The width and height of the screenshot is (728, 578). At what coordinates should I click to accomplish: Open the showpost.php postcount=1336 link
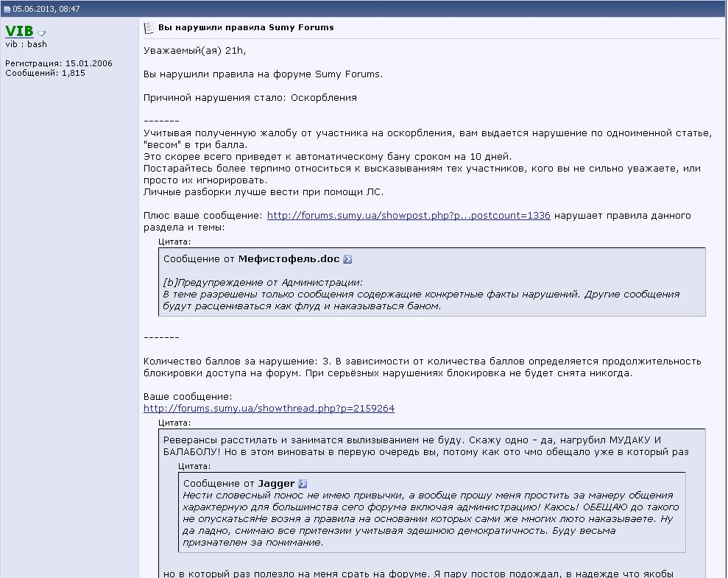(x=408, y=216)
